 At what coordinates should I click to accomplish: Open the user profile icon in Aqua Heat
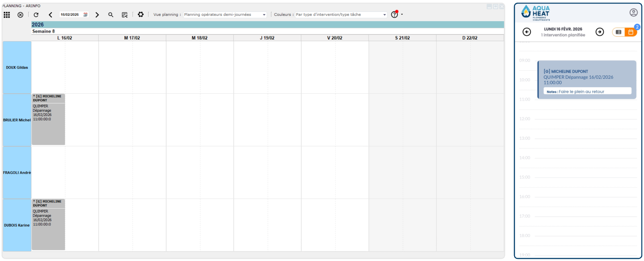pyautogui.click(x=633, y=13)
